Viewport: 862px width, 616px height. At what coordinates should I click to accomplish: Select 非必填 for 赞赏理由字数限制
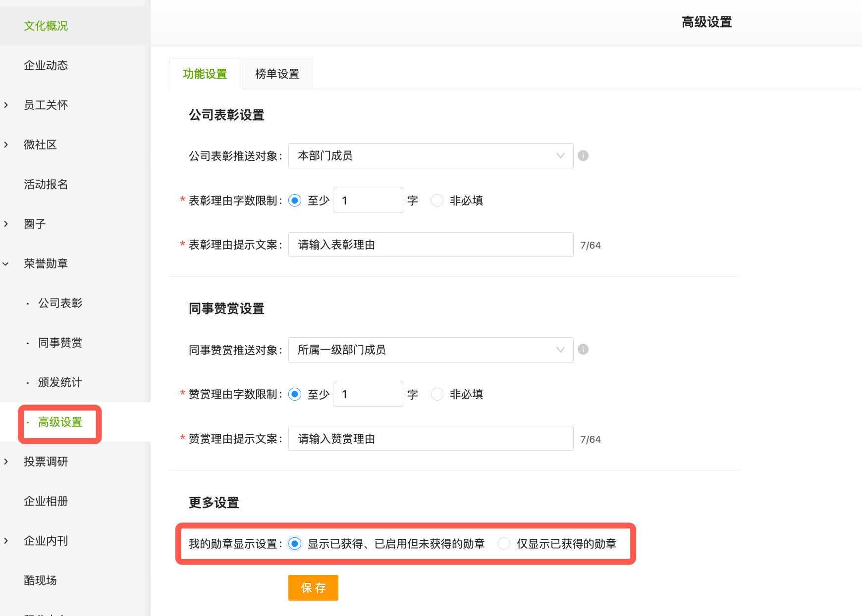click(x=437, y=394)
